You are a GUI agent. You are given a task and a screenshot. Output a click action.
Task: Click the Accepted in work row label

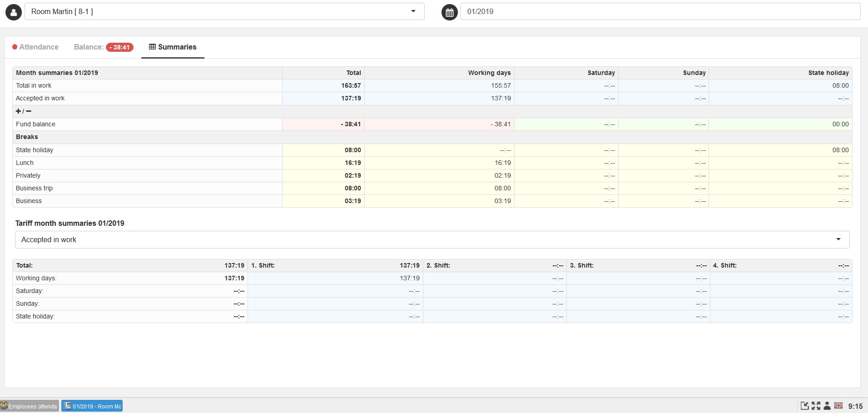pos(40,98)
